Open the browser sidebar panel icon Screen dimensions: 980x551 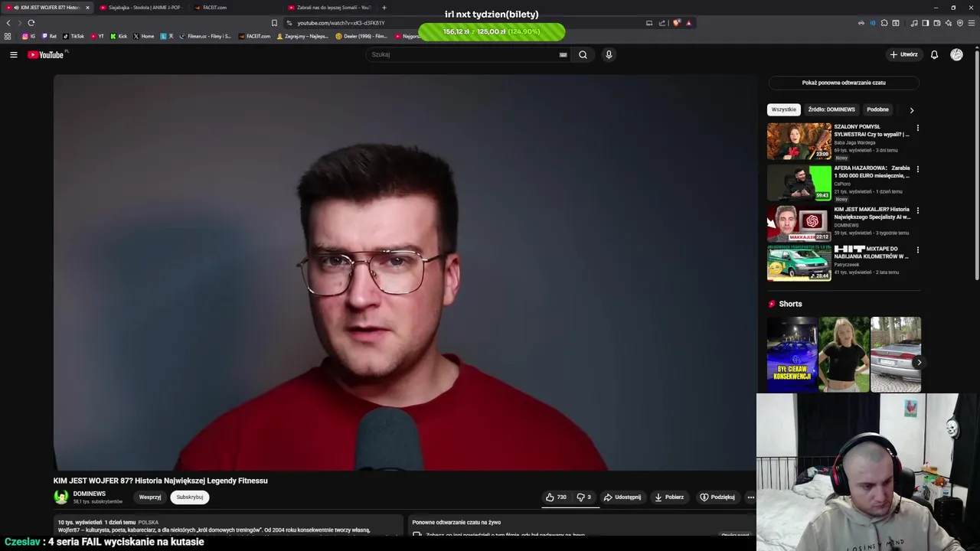click(925, 22)
